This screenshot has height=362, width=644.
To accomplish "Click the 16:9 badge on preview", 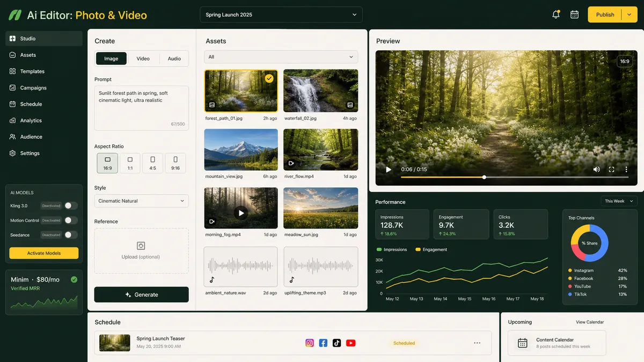I will point(625,62).
